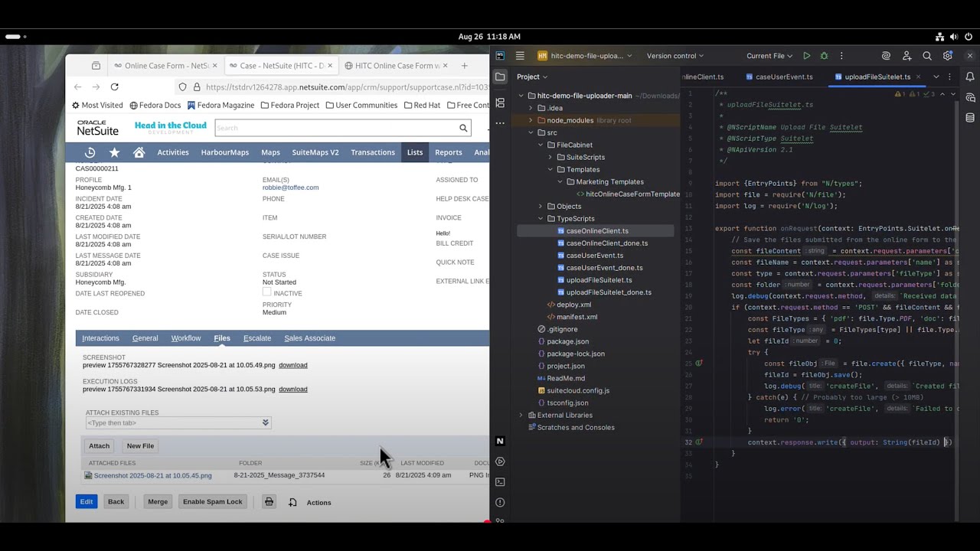Open the Problems tool window icon
The width and height of the screenshot is (980, 551).
(500, 503)
